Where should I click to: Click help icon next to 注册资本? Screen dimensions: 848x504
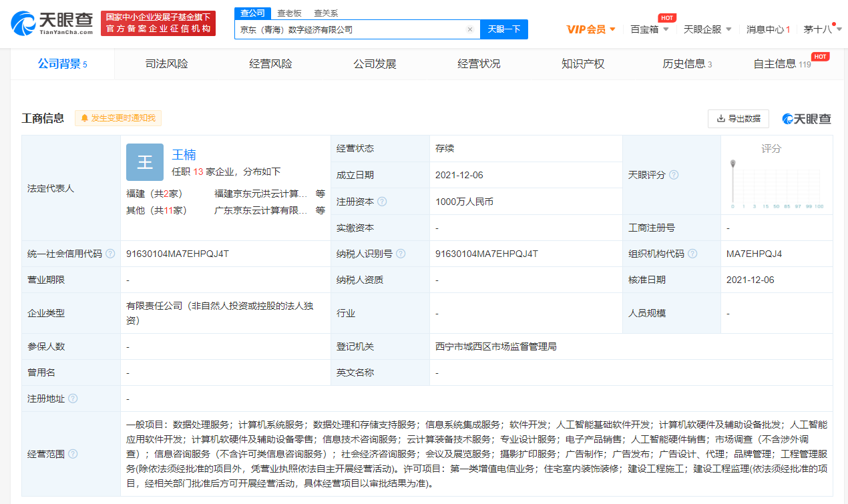pos(382,202)
